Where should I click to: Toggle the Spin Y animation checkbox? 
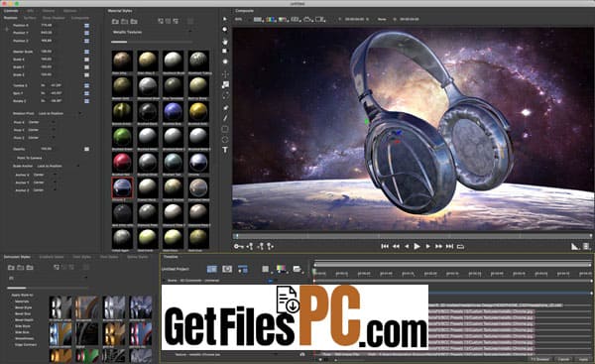pyautogui.click(x=86, y=93)
